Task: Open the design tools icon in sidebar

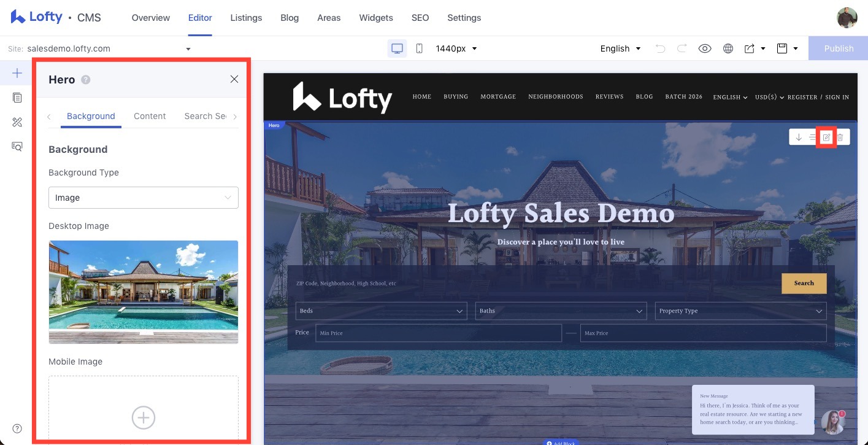Action: click(17, 122)
